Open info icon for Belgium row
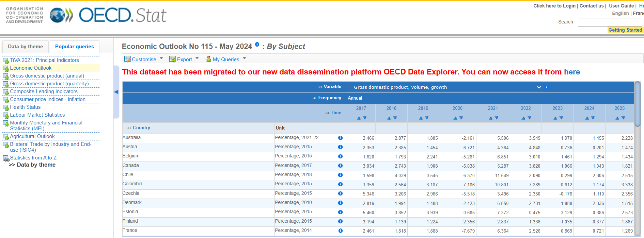Image resolution: width=644 pixels, height=238 pixels. (x=340, y=156)
